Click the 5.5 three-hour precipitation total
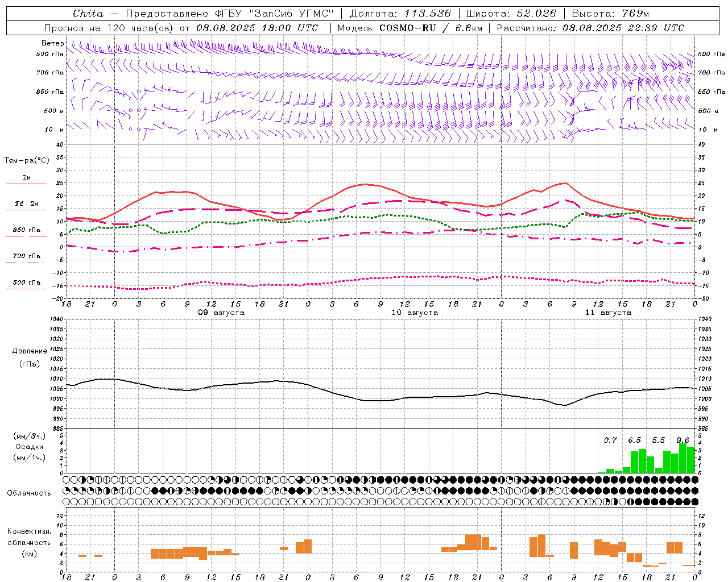728x582 pixels. pyautogui.click(x=659, y=440)
